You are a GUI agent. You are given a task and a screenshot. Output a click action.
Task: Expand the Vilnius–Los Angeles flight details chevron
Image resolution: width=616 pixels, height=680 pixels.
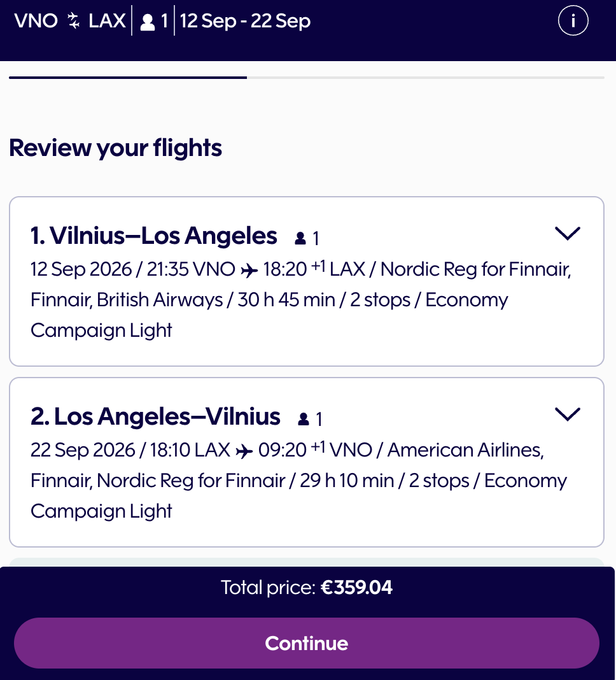point(568,234)
